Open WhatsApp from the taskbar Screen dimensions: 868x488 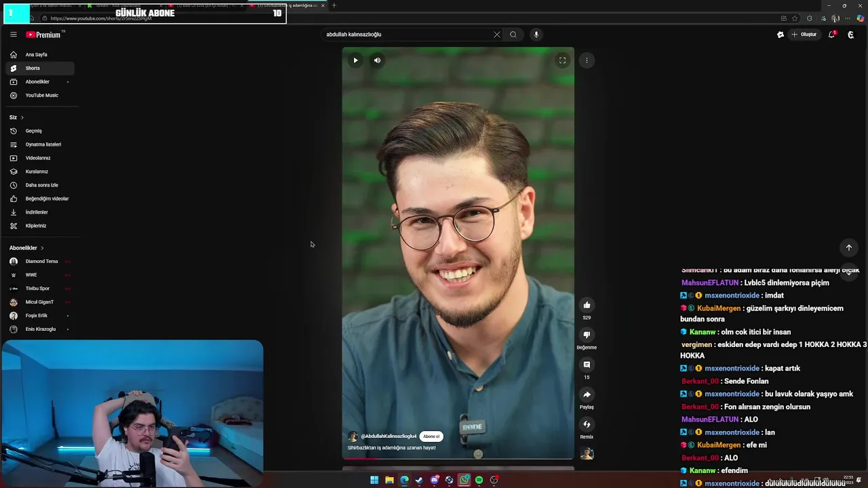coord(464,480)
